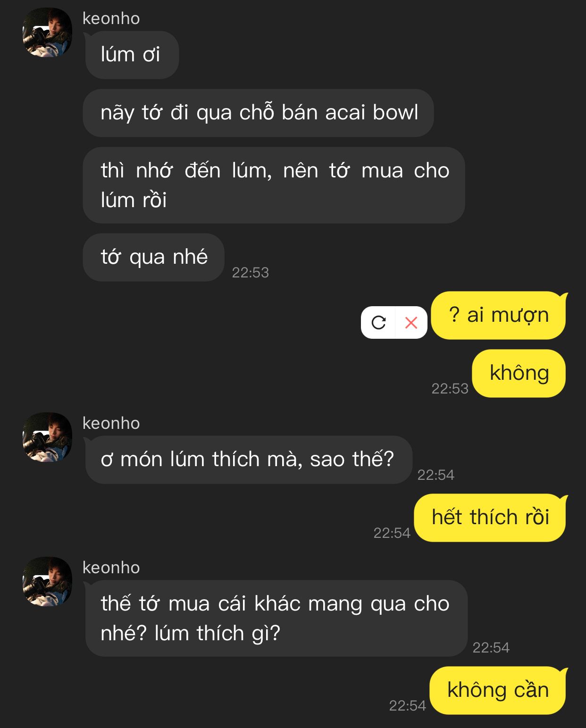This screenshot has width=586, height=728.
Task: Select the yellow '? ai mượn' bubble
Action: (499, 315)
